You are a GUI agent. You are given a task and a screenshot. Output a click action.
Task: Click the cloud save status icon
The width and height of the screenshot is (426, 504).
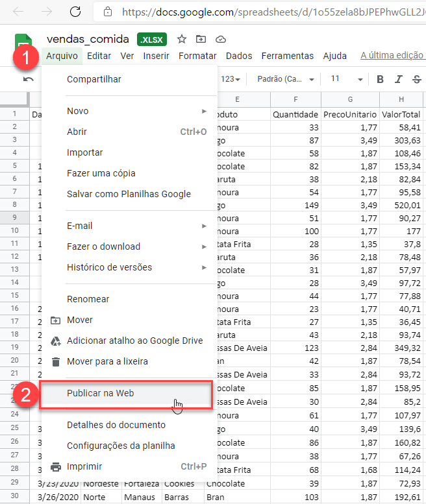(x=220, y=39)
